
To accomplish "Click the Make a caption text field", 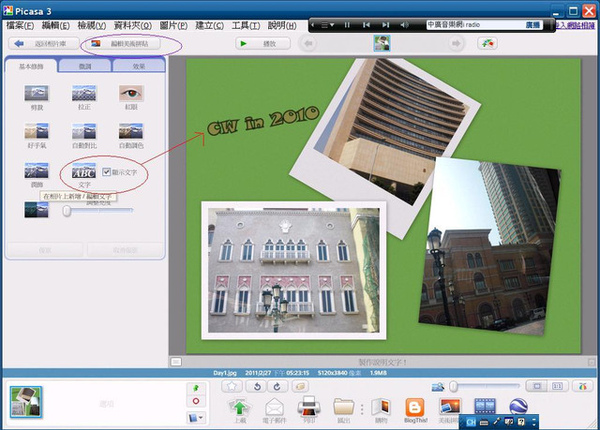I will (382, 362).
